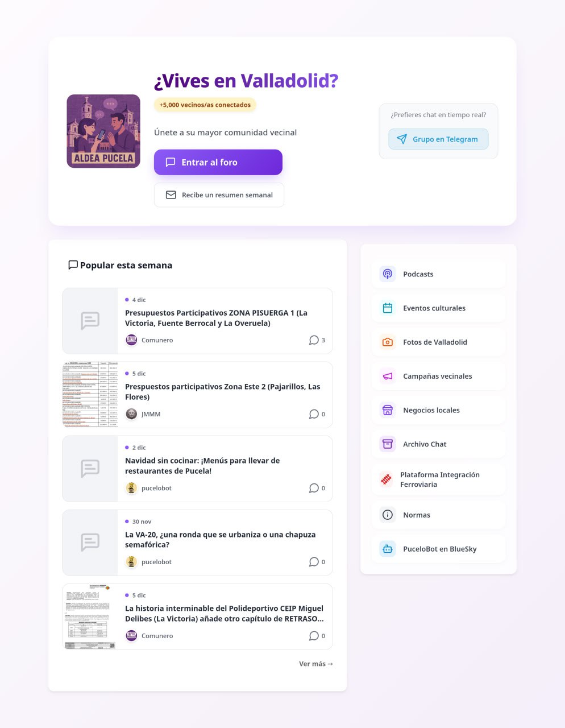Image resolution: width=565 pixels, height=728 pixels.
Task: Open the Plataforma Integración Ferroviaria rail icon
Action: click(387, 479)
